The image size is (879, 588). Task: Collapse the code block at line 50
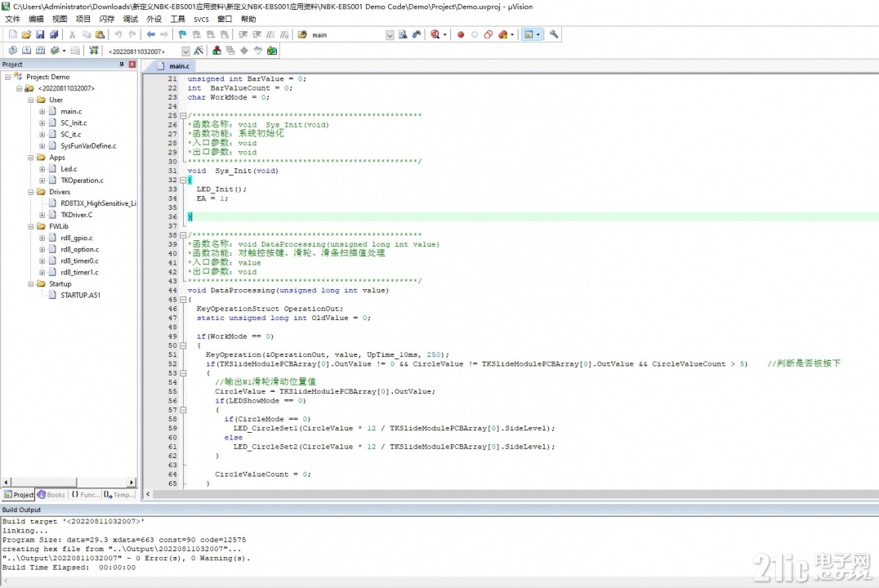183,345
